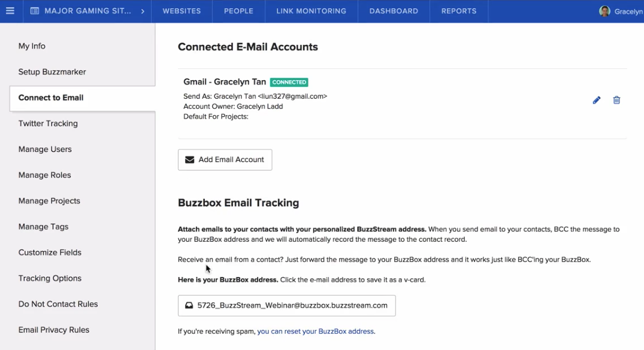Open the hamburger menu icon

(x=10, y=11)
